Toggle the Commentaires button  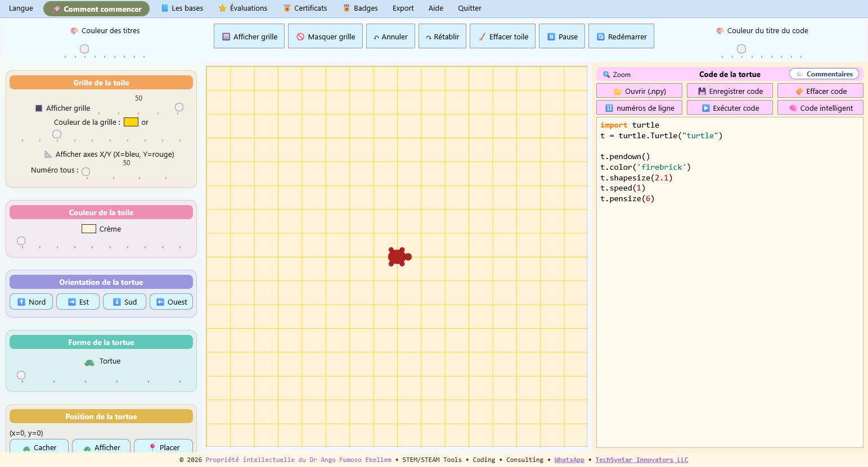tap(824, 74)
